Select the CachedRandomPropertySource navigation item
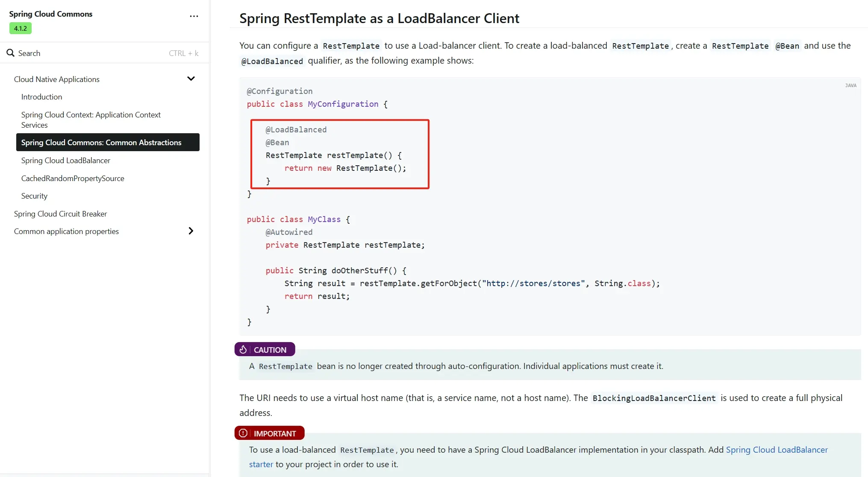The image size is (868, 477). (73, 178)
